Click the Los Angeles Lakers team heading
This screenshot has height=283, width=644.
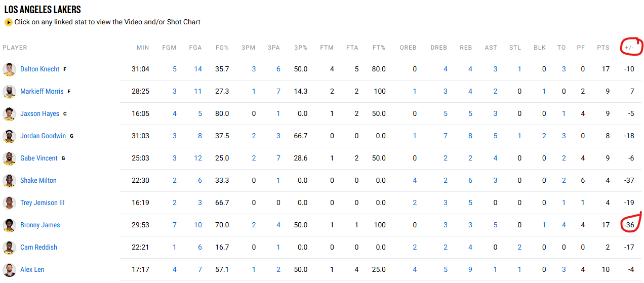click(43, 10)
